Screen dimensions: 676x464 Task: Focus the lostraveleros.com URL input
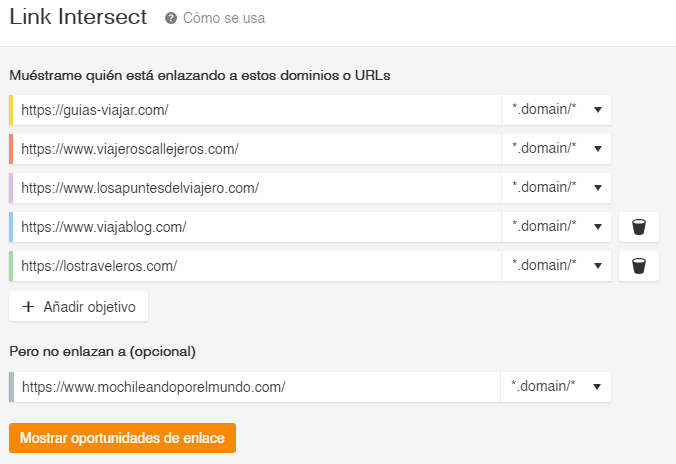(257, 266)
